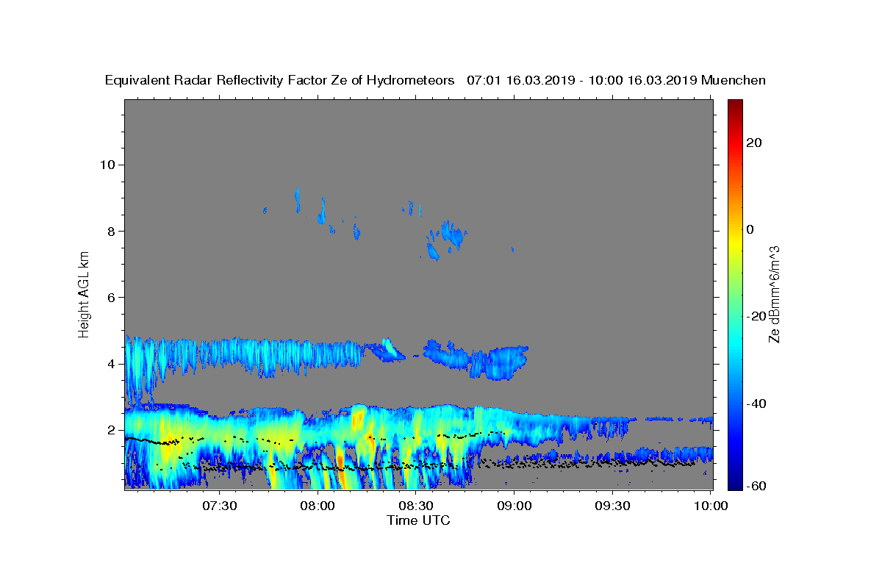The height and width of the screenshot is (588, 882).
Task: Click the colorbar label -40
Action: coord(756,404)
